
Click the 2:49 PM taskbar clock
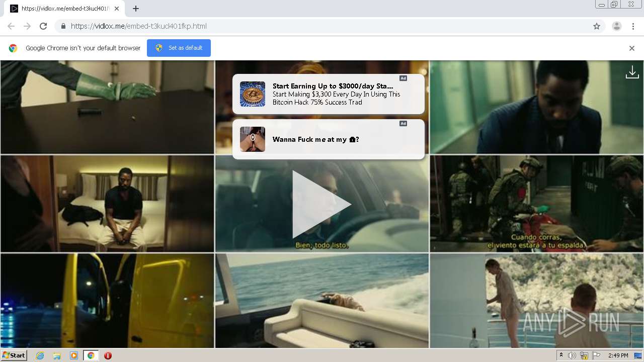(618, 355)
